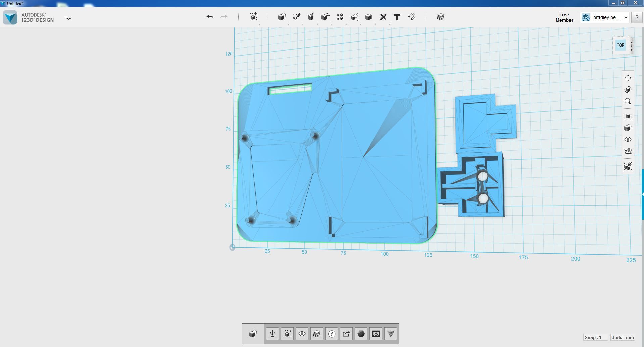Select the Pattern tool
This screenshot has height=347, width=644.
(340, 17)
